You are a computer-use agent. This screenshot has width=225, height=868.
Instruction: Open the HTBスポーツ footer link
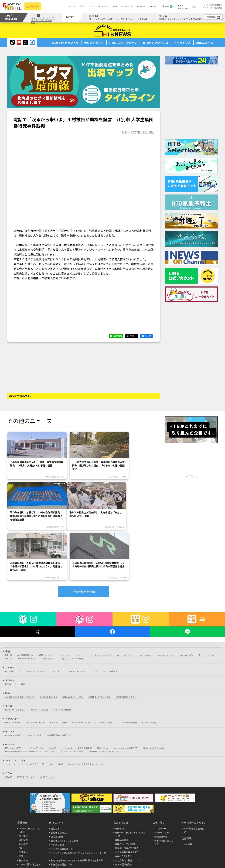click(x=10, y=684)
